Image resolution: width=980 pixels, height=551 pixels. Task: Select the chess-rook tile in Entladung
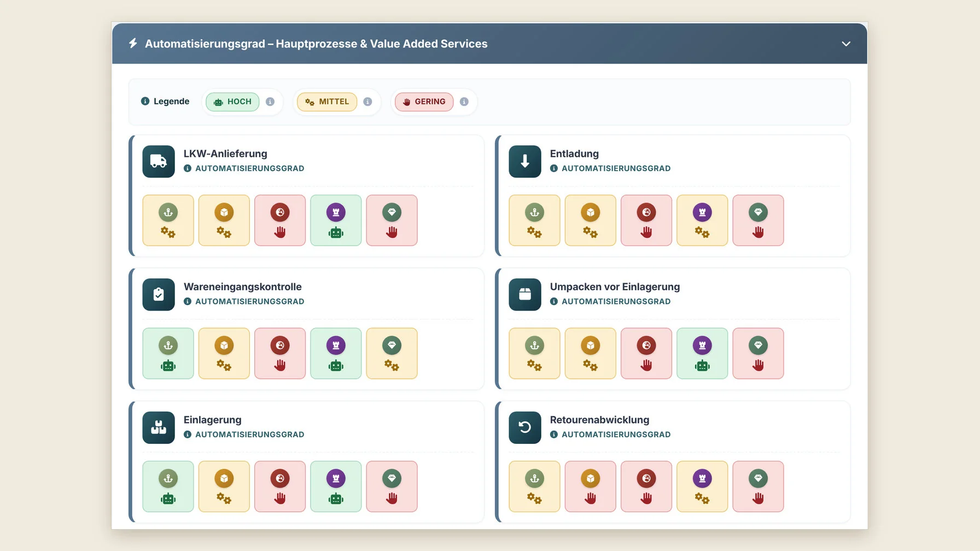[x=702, y=220]
